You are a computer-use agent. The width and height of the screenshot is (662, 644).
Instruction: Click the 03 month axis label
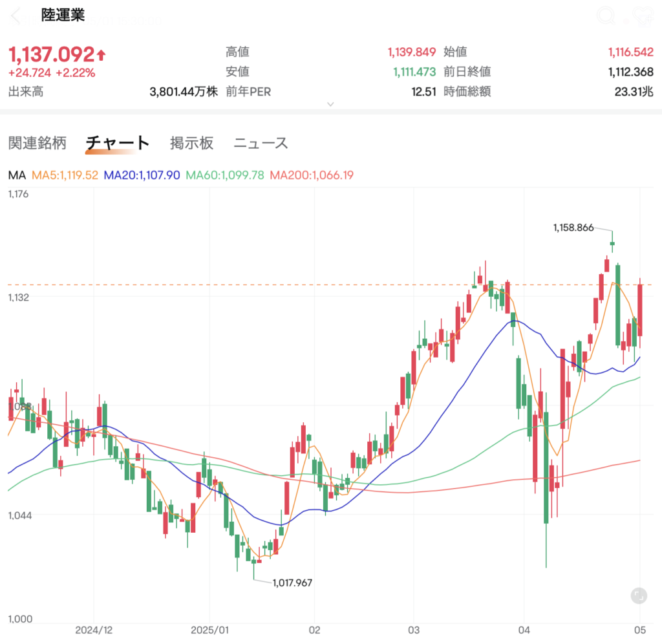coord(414,630)
